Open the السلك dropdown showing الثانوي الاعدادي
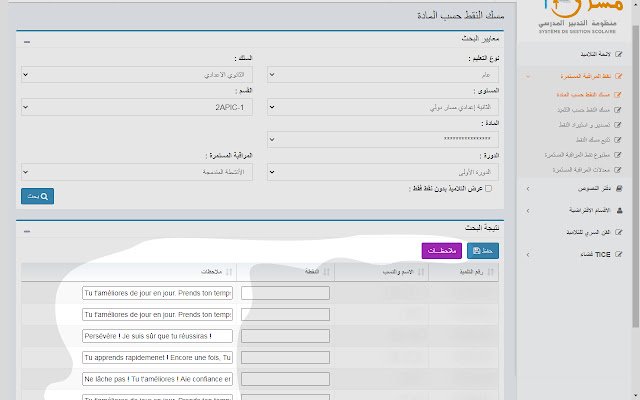 point(137,75)
